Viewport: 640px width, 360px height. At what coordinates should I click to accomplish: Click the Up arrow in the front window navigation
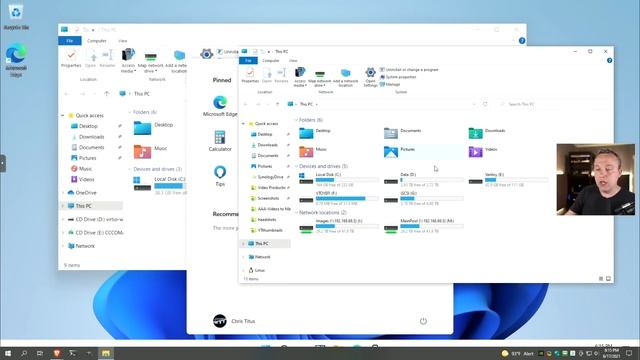coord(277,104)
